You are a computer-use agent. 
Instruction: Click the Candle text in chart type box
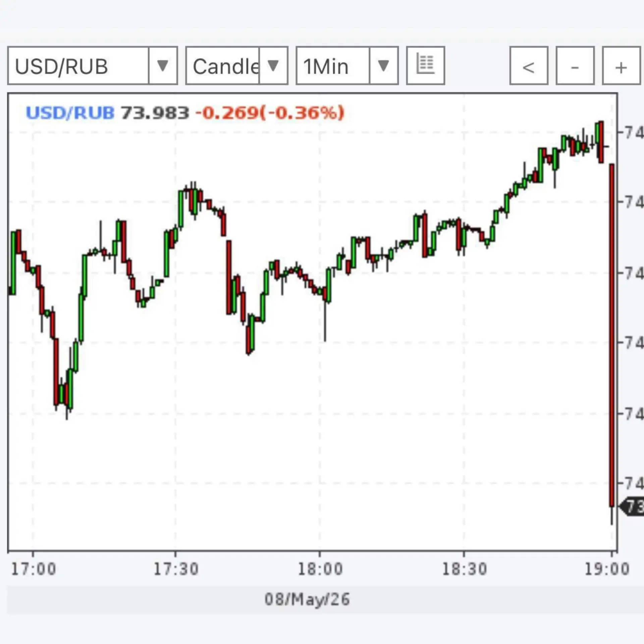tap(226, 66)
